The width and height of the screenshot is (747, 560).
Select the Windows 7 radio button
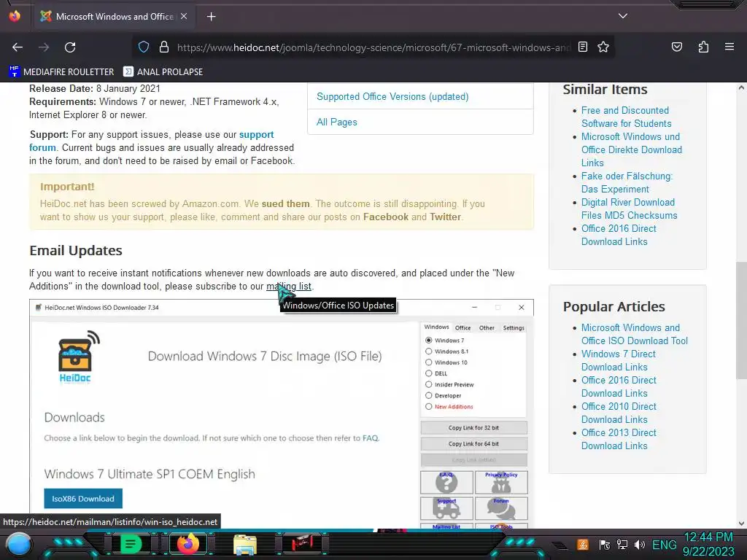pyautogui.click(x=428, y=341)
